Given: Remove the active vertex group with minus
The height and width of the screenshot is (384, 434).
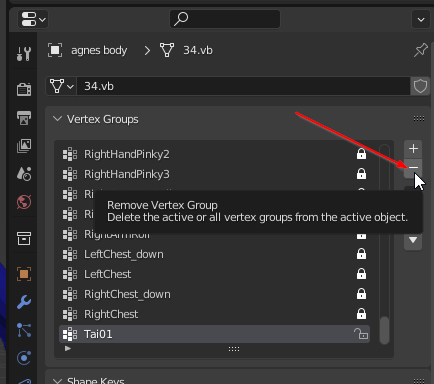Looking at the screenshot, I should pos(413,168).
